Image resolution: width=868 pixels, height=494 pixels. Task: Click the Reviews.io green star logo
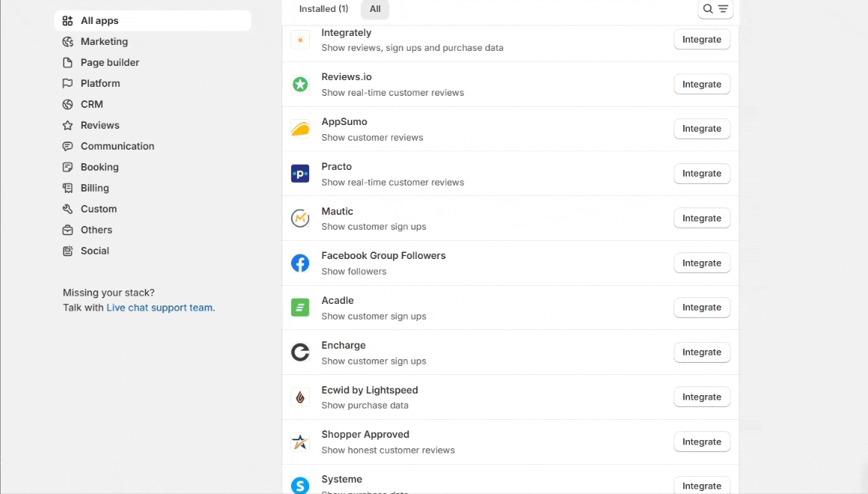pyautogui.click(x=300, y=84)
